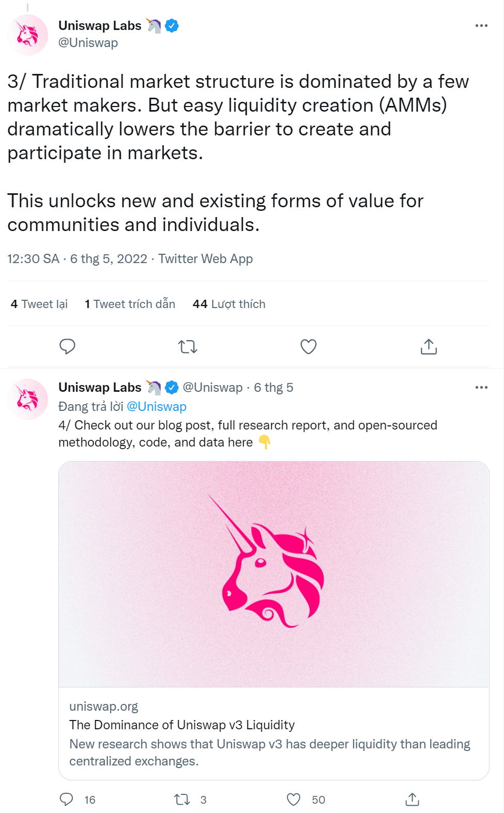Open Uniswap Labs avatar on reply tweet

27,399
